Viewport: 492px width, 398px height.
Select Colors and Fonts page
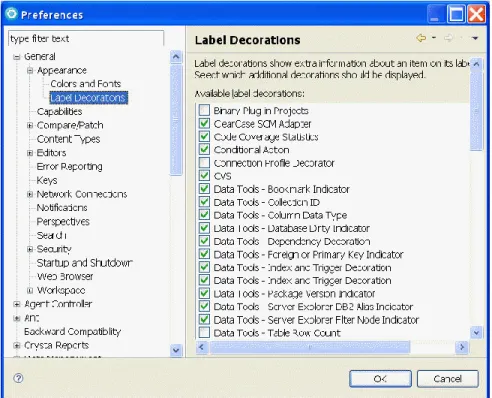coord(86,84)
